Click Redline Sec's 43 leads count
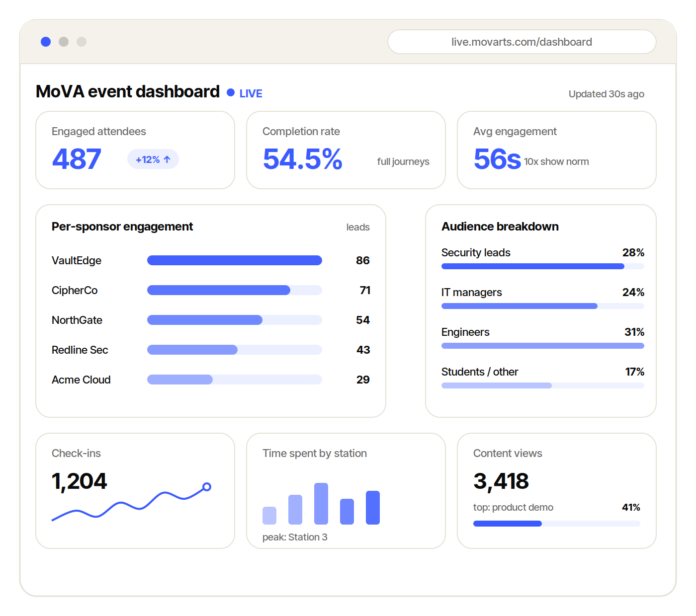696x616 pixels. (363, 350)
